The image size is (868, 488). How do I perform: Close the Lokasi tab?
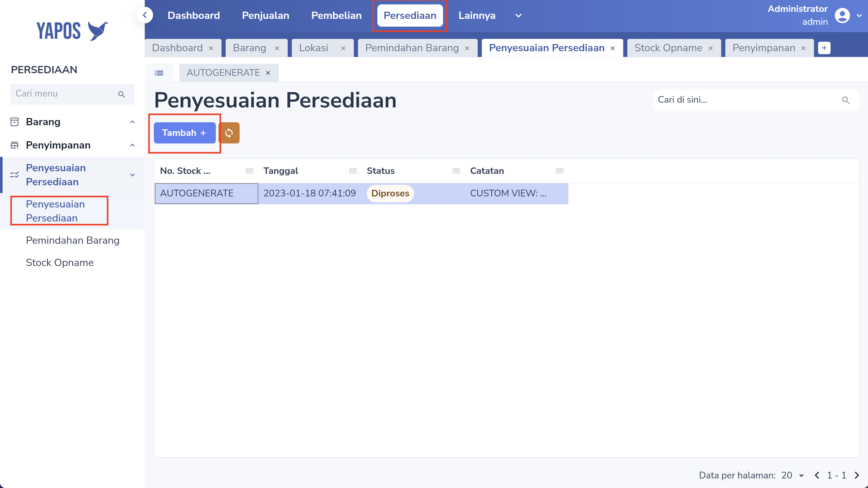click(343, 48)
